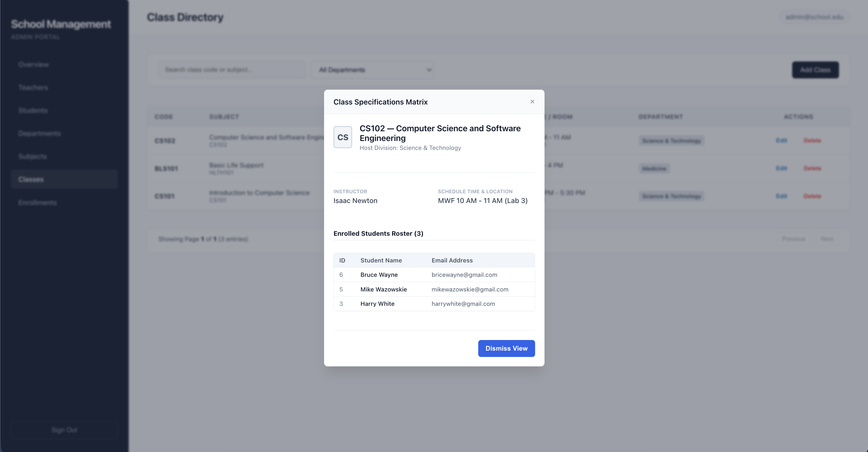Viewport: 868px width, 452px height.
Task: Delete the CS101 class row
Action: click(x=812, y=196)
